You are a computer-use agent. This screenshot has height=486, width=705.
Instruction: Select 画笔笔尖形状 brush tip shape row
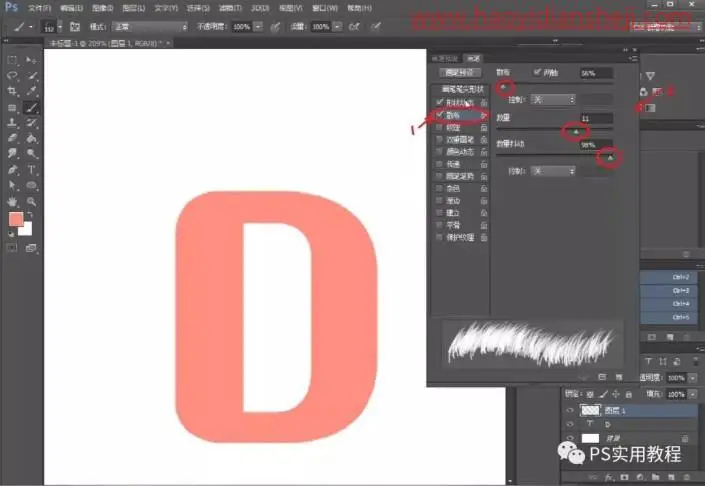click(x=460, y=89)
